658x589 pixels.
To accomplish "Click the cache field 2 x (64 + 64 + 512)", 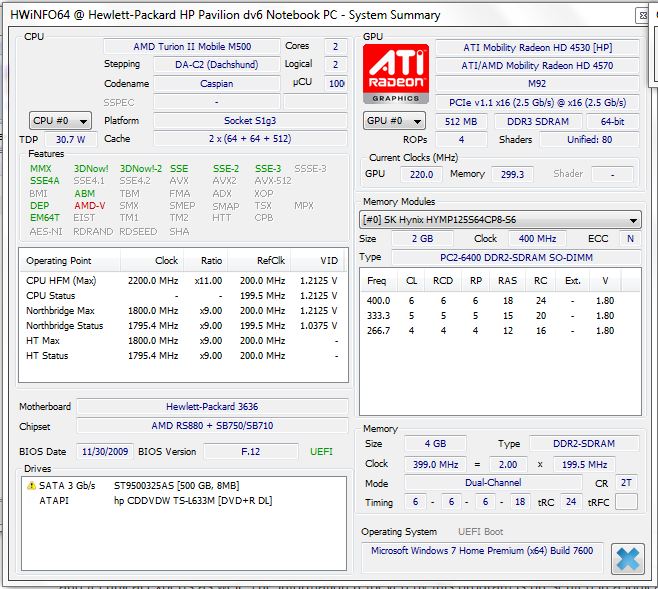I will click(250, 139).
